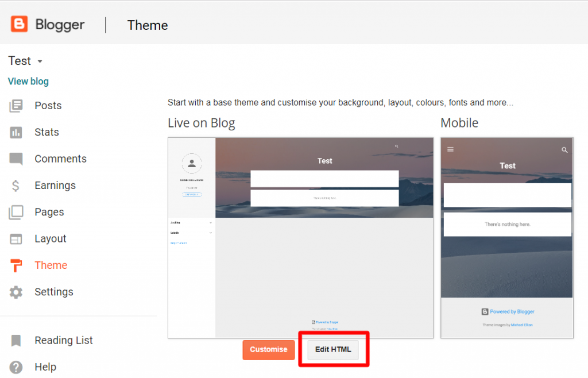Tap the hamburger menu in Mobile preview
This screenshot has height=378, width=588.
point(450,149)
